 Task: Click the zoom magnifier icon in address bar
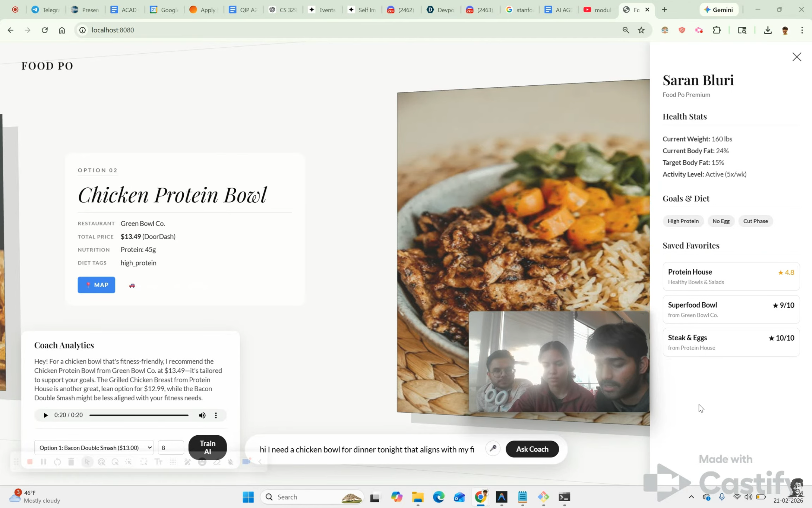coord(626,30)
